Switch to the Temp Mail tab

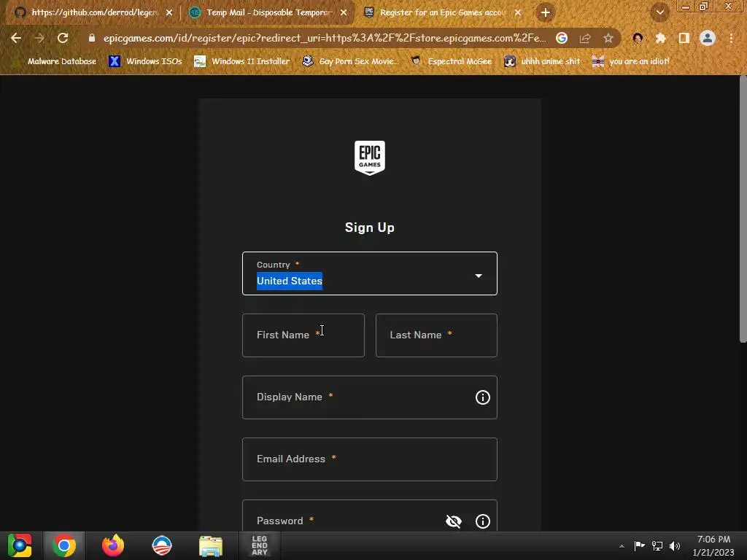[268, 12]
